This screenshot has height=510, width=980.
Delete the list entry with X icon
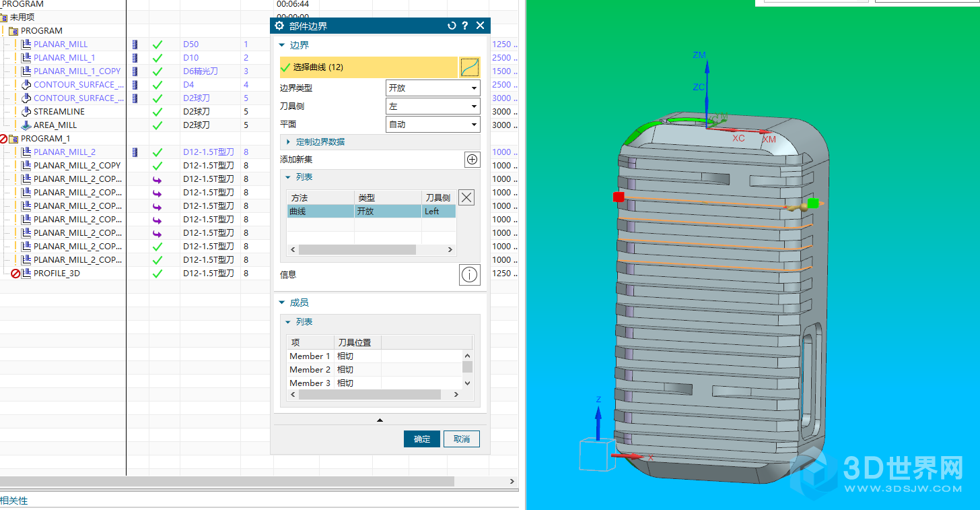tap(466, 197)
